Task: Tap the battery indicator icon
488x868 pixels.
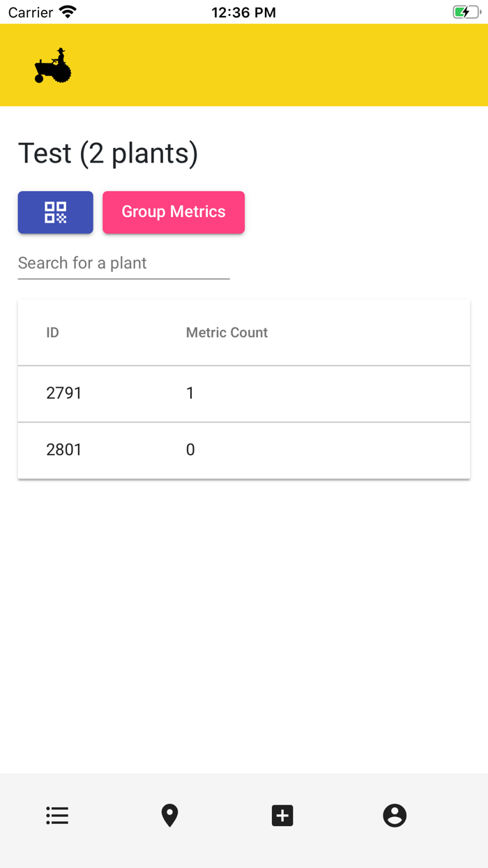Action: [x=466, y=12]
